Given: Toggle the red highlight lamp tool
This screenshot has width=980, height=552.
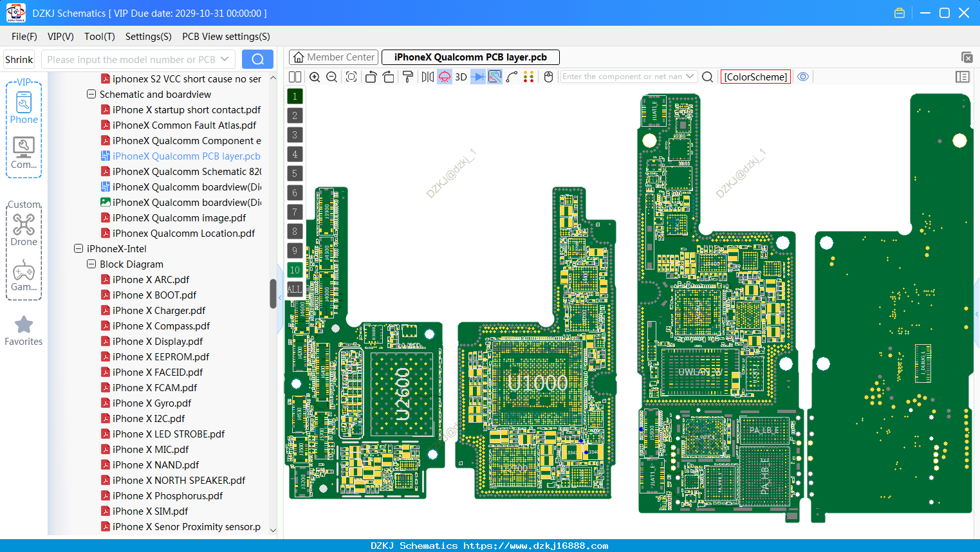Looking at the screenshot, I should 445,77.
